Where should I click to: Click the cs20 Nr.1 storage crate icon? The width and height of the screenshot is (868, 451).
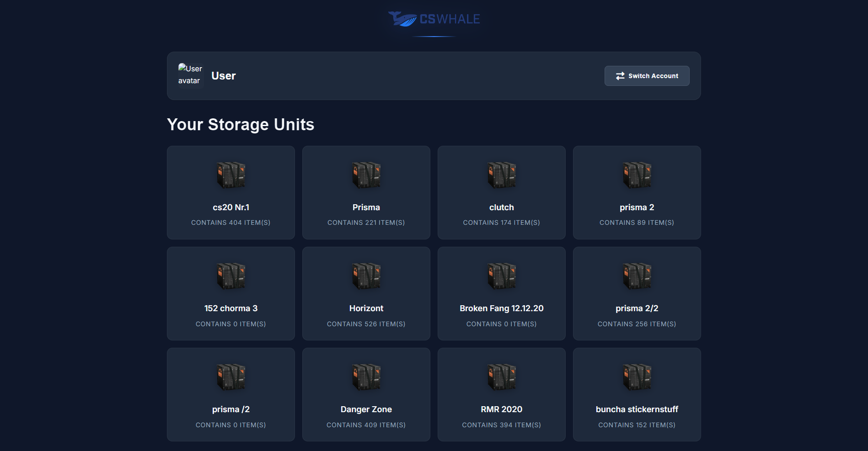click(230, 175)
